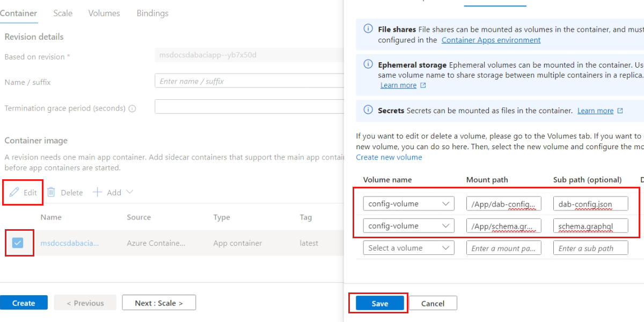The width and height of the screenshot is (644, 322).
Task: Click the Ephemeral storage info icon
Action: 368,64
